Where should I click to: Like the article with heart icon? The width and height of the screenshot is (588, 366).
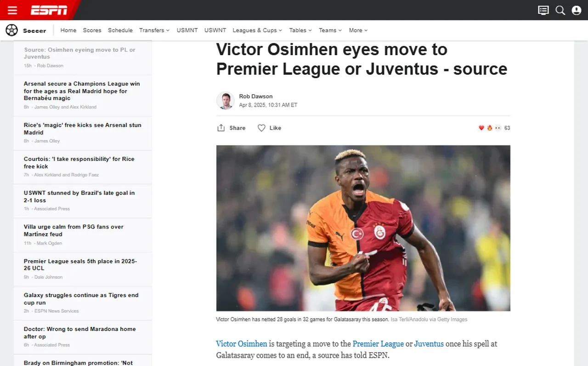click(x=261, y=128)
